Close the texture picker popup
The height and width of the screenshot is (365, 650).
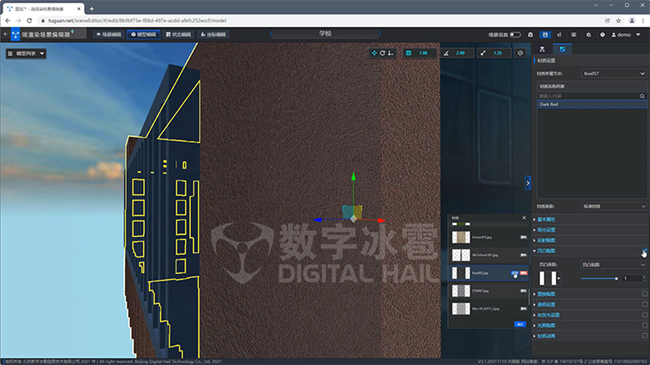point(524,218)
